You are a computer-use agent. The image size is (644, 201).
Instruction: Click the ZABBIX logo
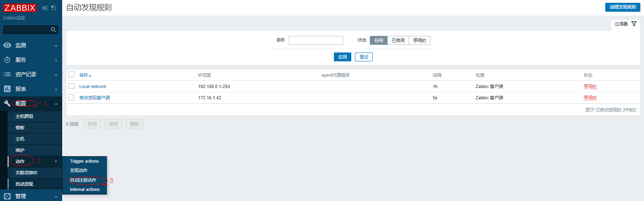point(20,8)
